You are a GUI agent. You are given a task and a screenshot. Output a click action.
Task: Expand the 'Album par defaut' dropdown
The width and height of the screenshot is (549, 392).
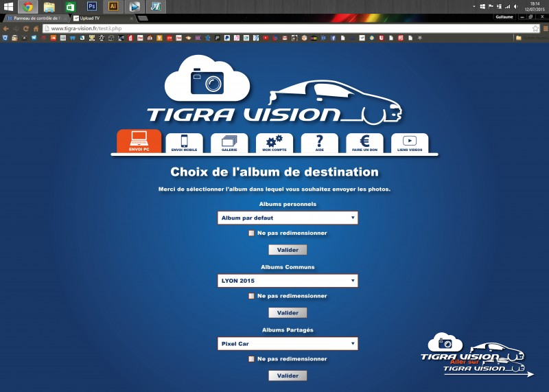pos(287,218)
